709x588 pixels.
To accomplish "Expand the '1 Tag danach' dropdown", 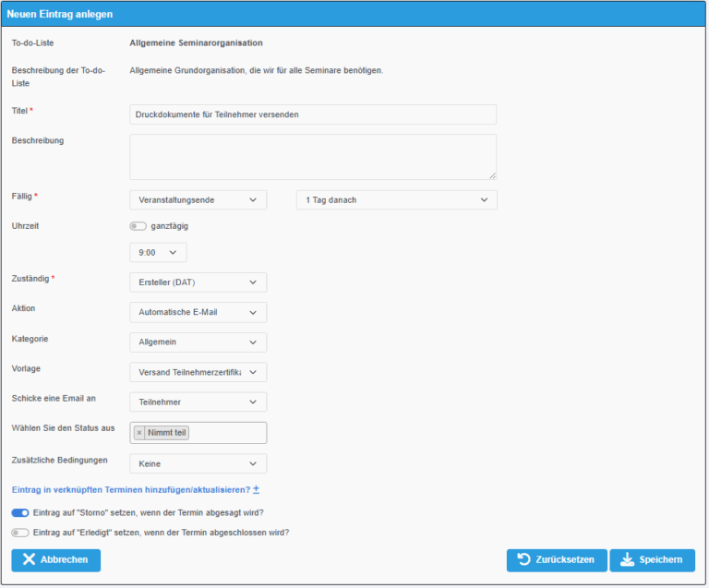I will (396, 200).
